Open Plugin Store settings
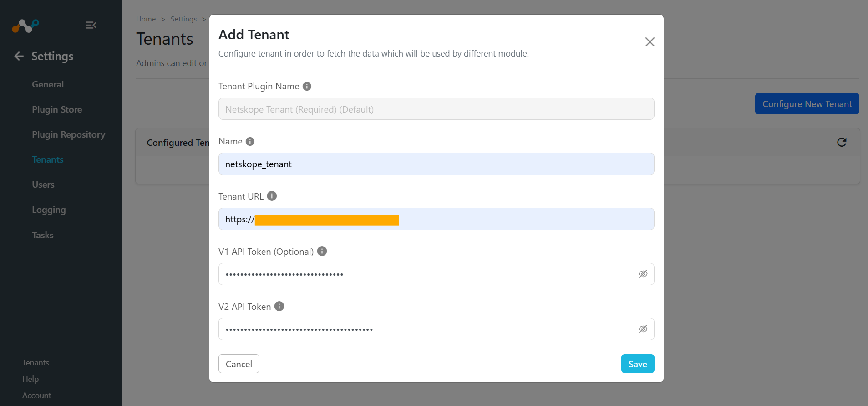This screenshot has height=406, width=868. click(x=57, y=109)
